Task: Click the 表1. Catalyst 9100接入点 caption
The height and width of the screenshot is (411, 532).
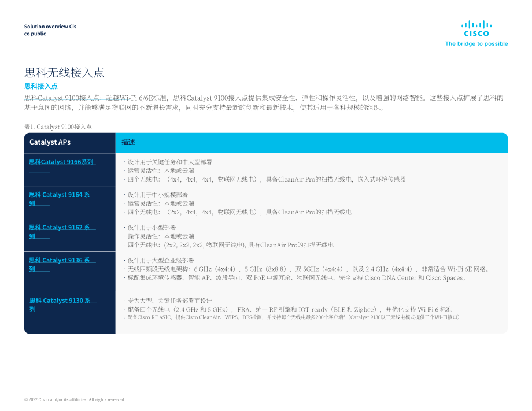Action: [x=58, y=127]
